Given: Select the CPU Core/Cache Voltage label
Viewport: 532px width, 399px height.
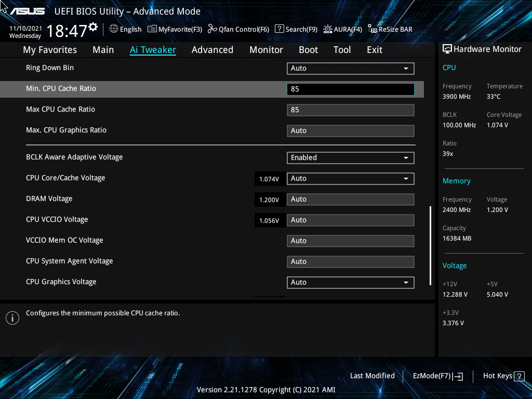Looking at the screenshot, I should (x=65, y=178).
